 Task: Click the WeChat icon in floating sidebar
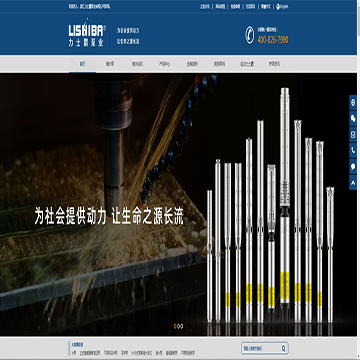pyautogui.click(x=353, y=119)
